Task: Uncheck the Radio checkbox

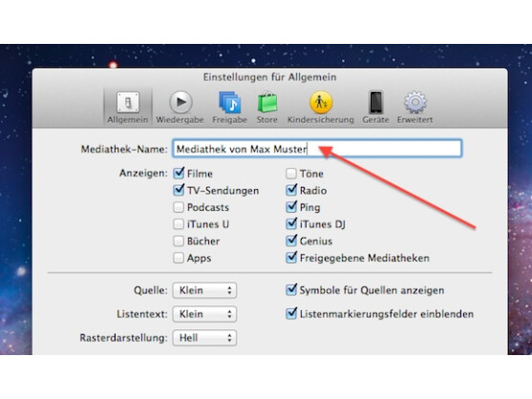Action: coord(291,190)
